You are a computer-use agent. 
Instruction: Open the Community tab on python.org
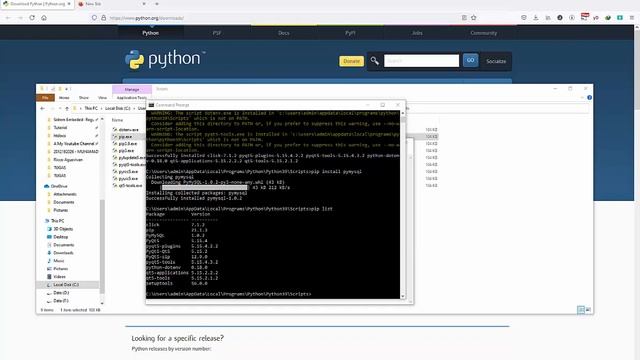[484, 33]
